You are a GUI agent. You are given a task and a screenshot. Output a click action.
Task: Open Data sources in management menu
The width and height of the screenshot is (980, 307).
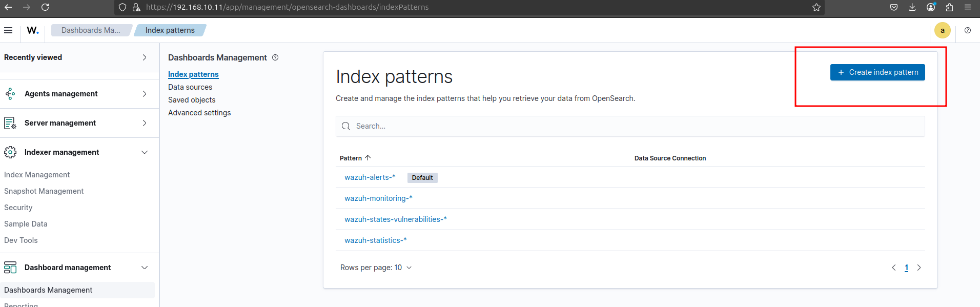[190, 87]
